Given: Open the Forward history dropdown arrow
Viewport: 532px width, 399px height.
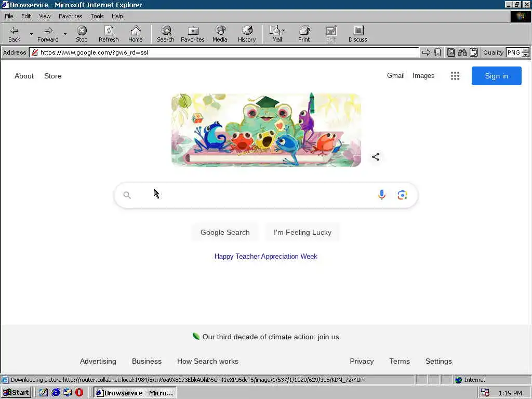Looking at the screenshot, I should click(65, 34).
